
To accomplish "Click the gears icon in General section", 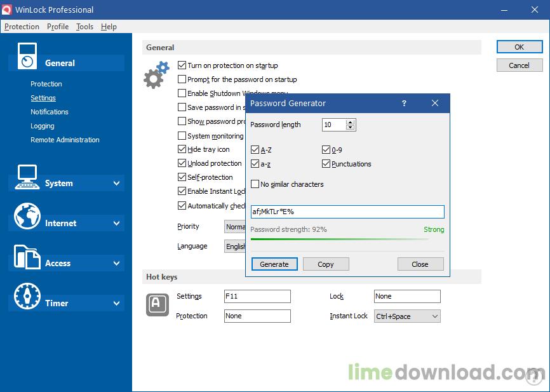I will point(156,75).
